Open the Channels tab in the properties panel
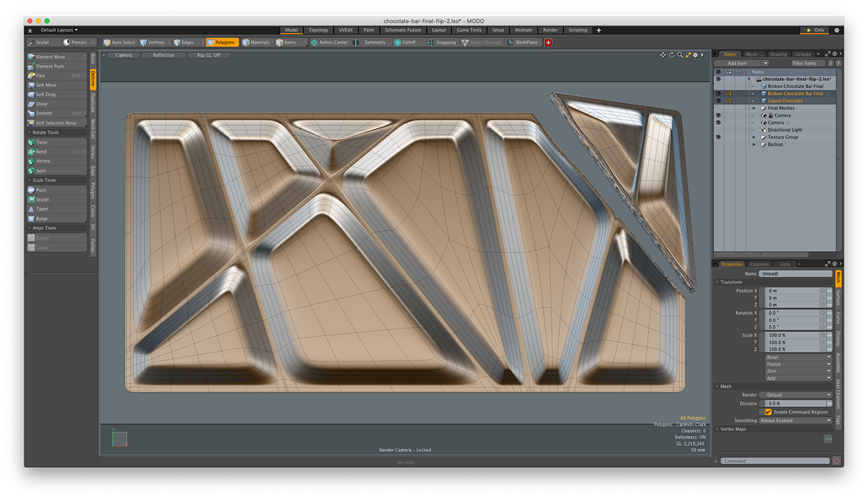 [x=759, y=264]
